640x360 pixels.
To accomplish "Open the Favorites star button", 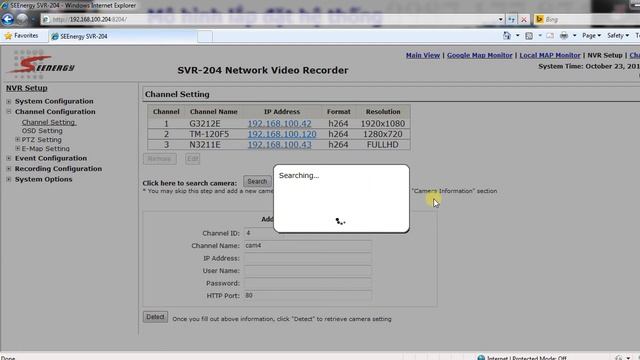I will pos(21,36).
